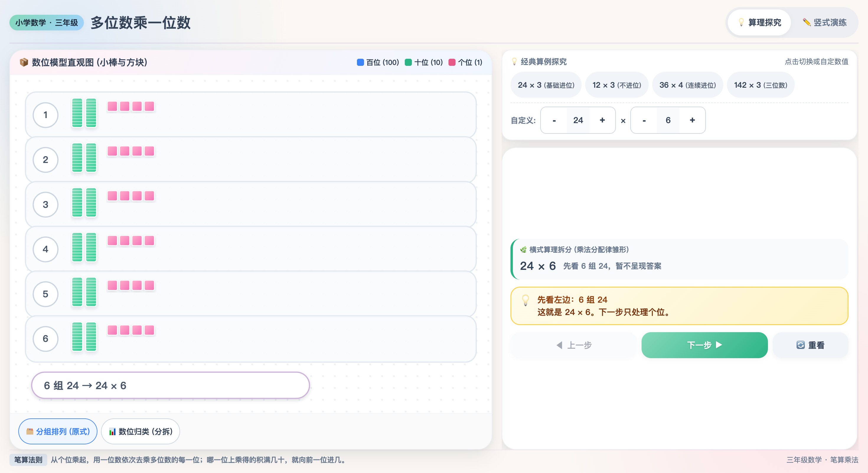Image resolution: width=868 pixels, height=473 pixels.
Task: Click the green tens rods in group 3
Action: click(84, 202)
